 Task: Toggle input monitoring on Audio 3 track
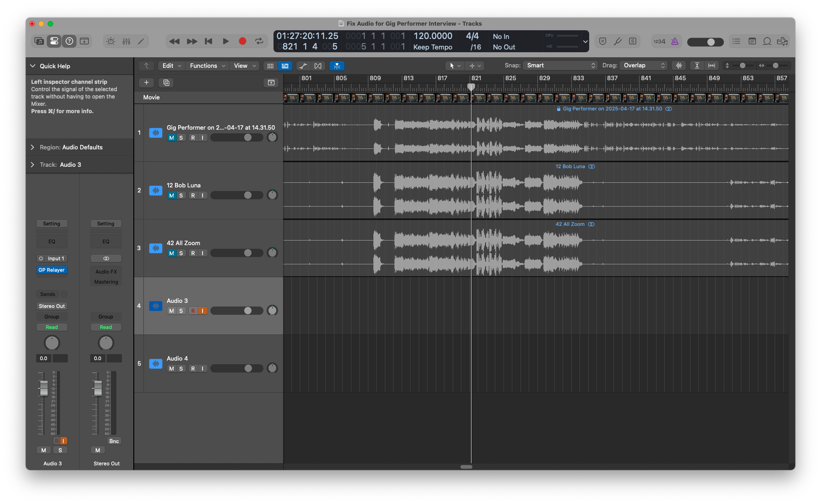[x=203, y=311]
